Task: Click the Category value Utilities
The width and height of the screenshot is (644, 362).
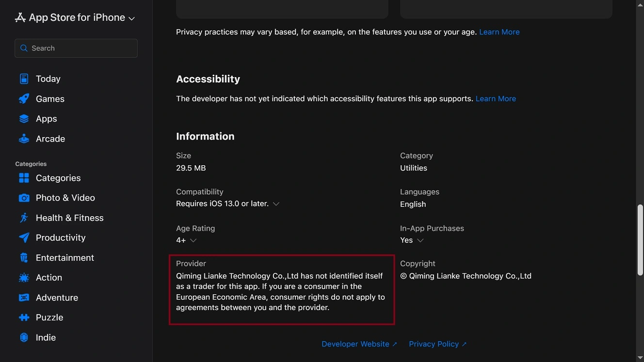Action: [x=414, y=168]
